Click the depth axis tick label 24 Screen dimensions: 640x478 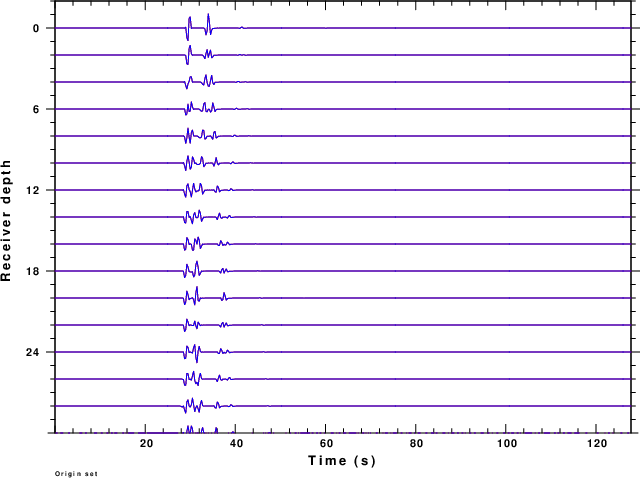(33, 352)
